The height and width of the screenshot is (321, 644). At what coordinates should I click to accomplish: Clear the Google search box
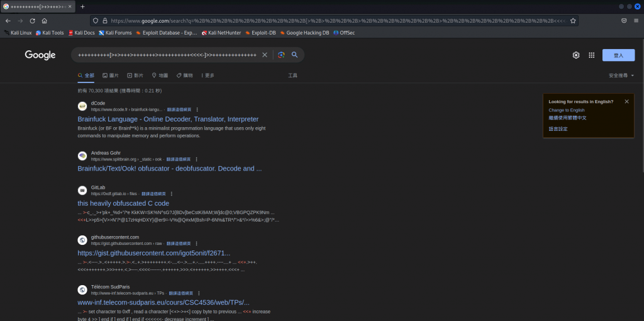[265, 55]
